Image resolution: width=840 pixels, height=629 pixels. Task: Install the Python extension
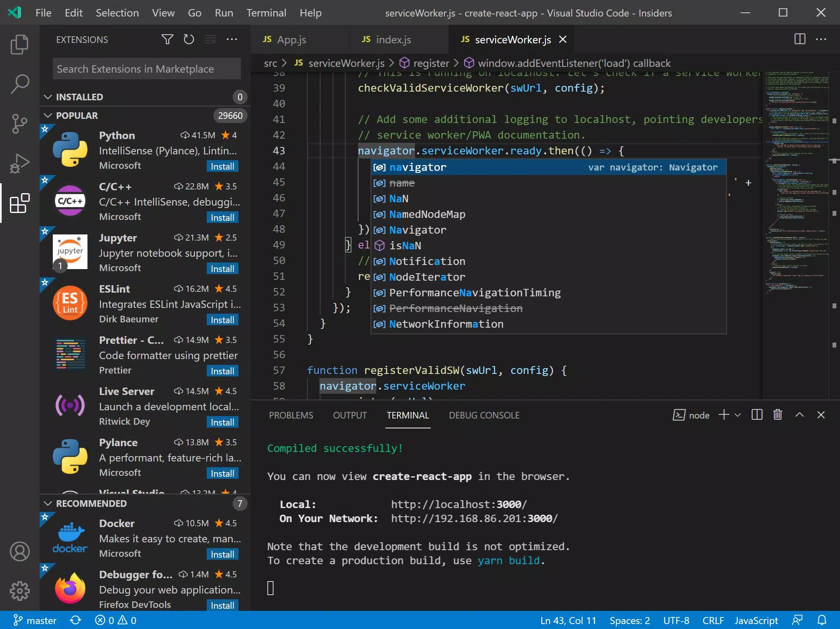(222, 166)
